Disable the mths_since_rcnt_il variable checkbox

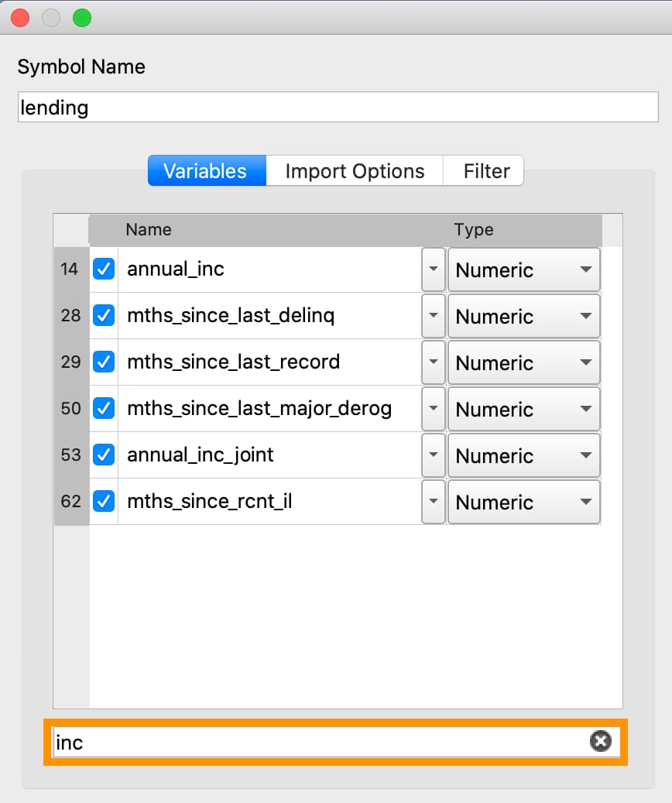point(103,502)
